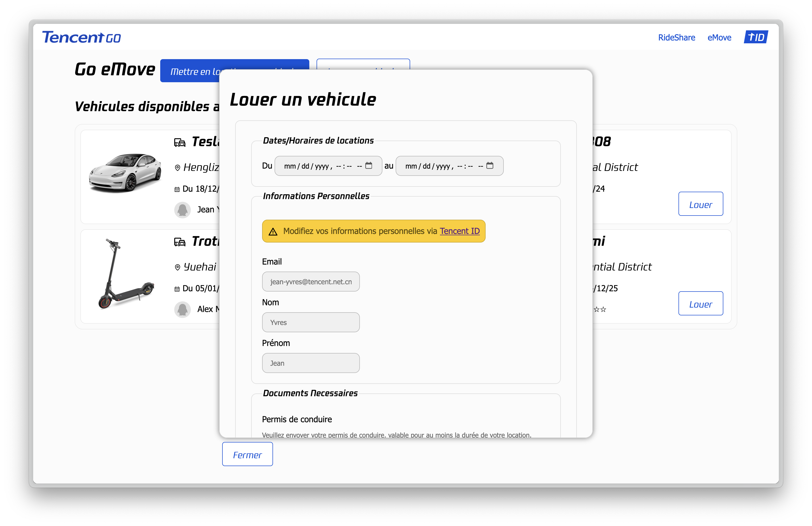The image size is (812, 526).
Task: Click the Email input field
Action: [x=311, y=282]
